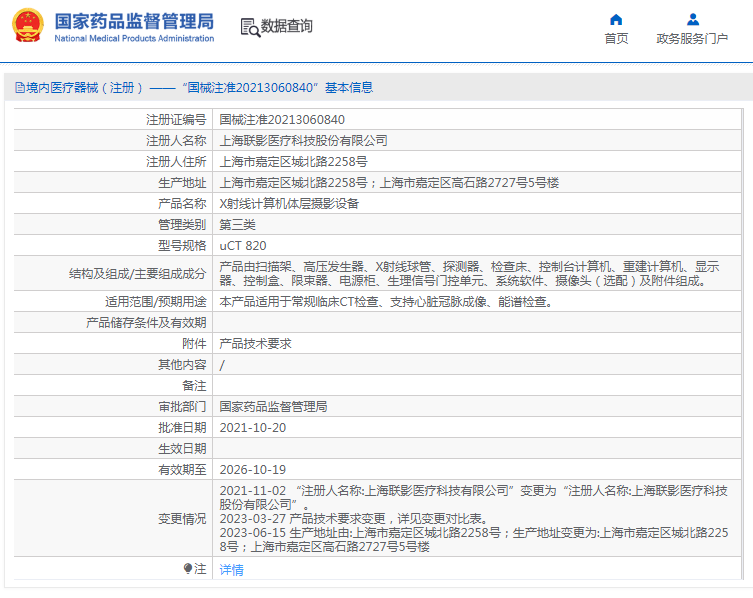The height and width of the screenshot is (598, 753).
Task: Open the 数据查询 search icon
Action: [250, 27]
